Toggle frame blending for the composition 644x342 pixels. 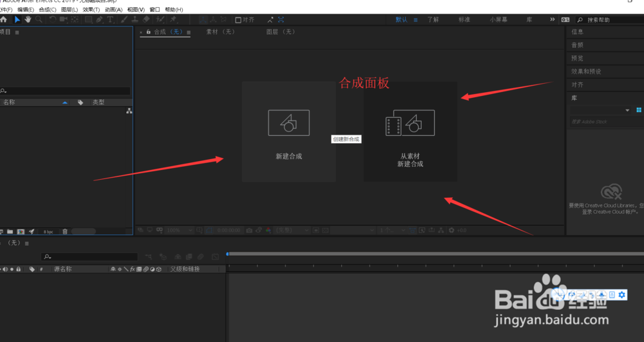[189, 257]
